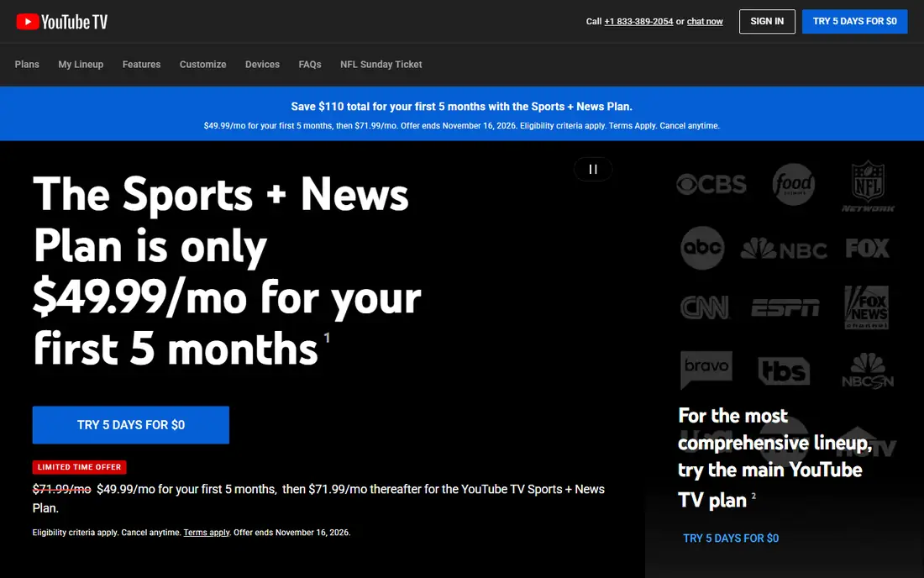Click the NBC peacock logo
Screen dimensions: 924x578
(784, 249)
